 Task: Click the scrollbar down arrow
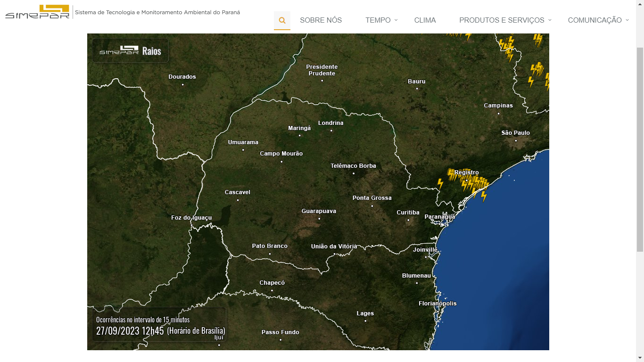[640, 358]
